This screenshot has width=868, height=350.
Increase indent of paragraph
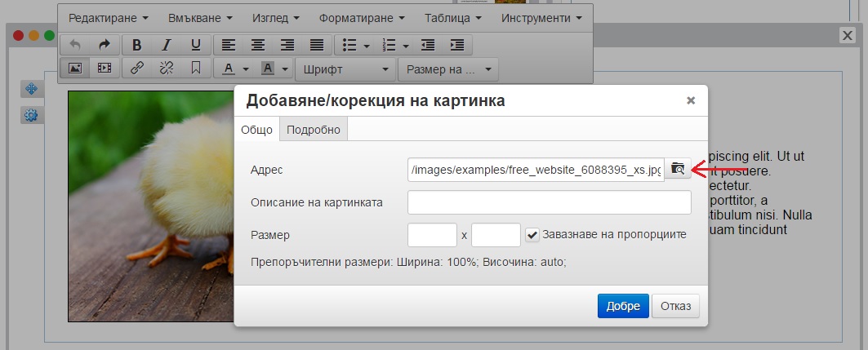point(457,46)
